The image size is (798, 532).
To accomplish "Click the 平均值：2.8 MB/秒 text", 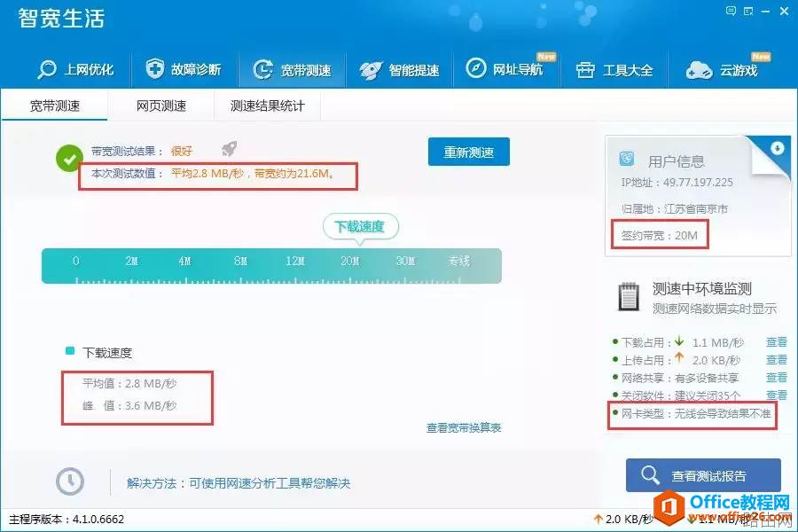I will [129, 383].
